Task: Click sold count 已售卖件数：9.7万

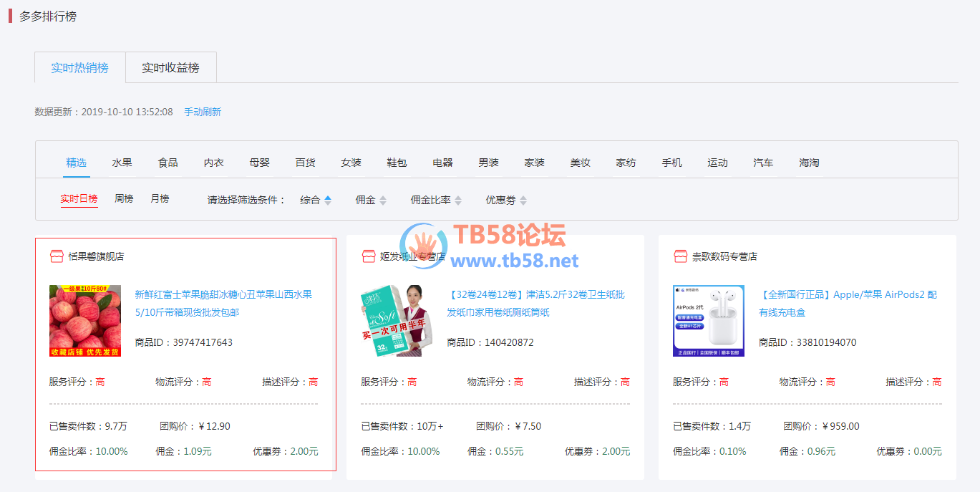Action: [88, 427]
